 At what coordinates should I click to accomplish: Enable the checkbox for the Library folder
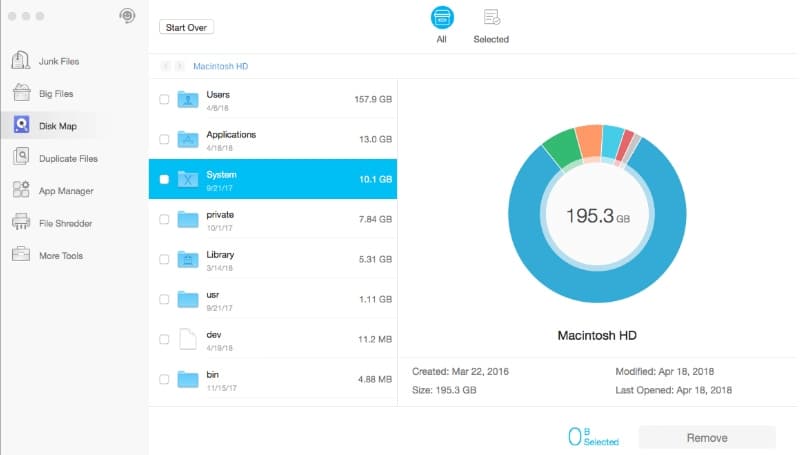pyautogui.click(x=164, y=259)
